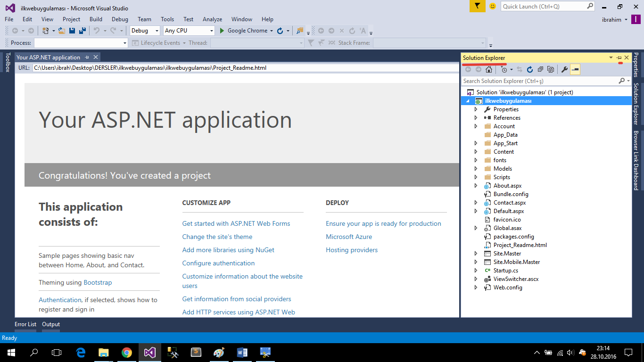Open Properties via wrench icon
This screenshot has width=644, height=362.
pos(564,69)
